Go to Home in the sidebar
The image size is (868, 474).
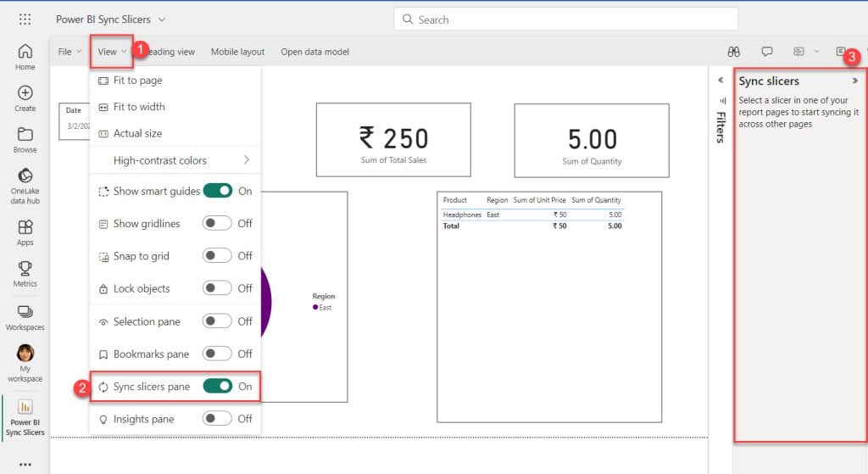25,57
